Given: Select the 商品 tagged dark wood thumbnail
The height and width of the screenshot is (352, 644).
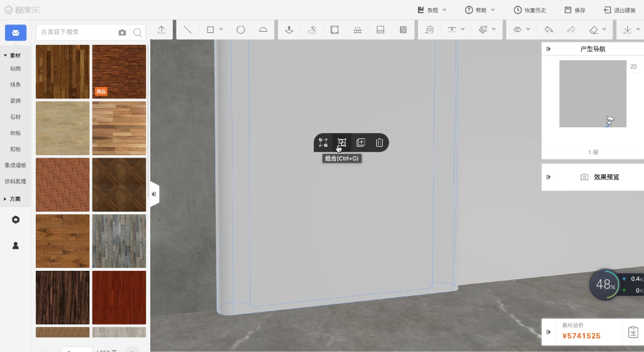Looking at the screenshot, I should tap(119, 72).
